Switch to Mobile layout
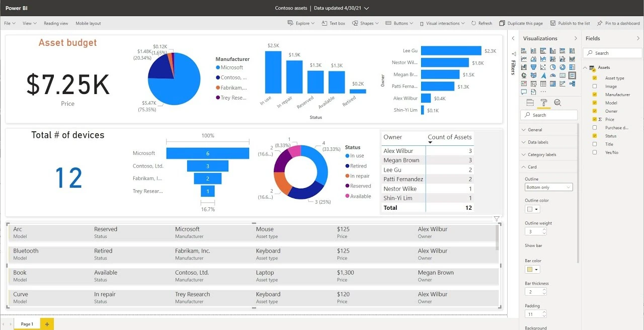 (88, 23)
